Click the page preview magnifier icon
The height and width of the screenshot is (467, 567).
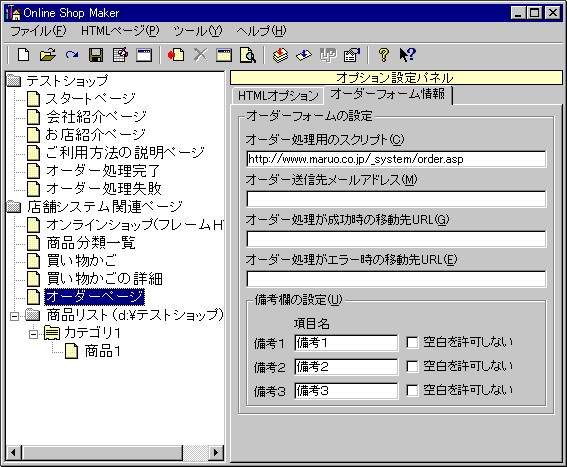[248, 55]
